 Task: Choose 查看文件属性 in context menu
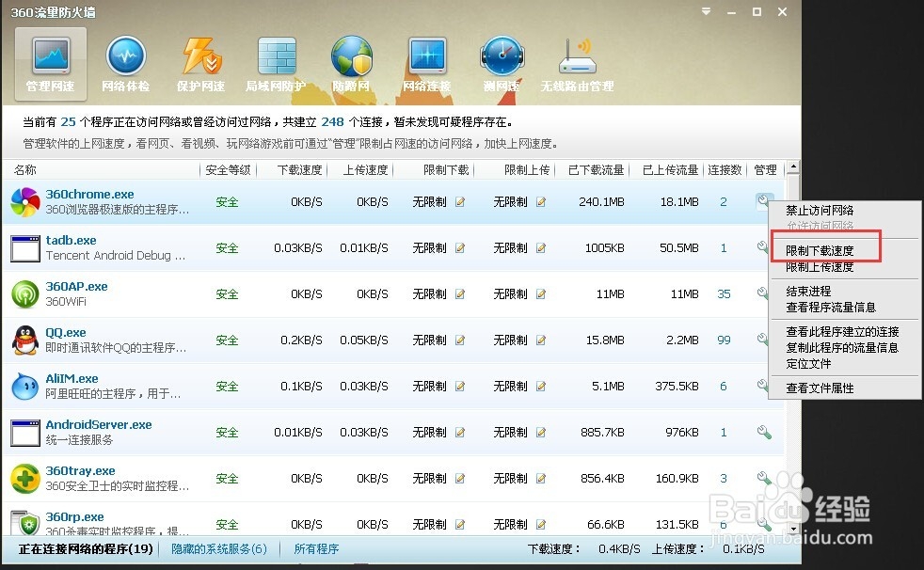[820, 388]
